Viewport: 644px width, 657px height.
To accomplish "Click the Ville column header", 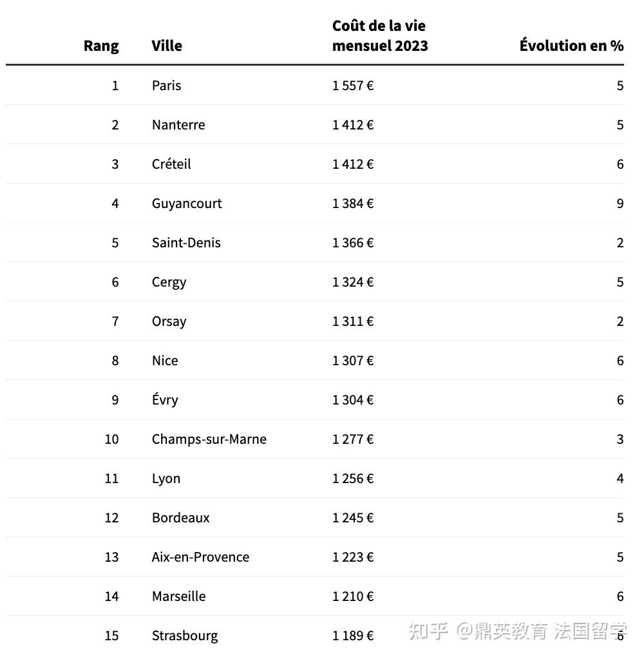I will 167,46.
